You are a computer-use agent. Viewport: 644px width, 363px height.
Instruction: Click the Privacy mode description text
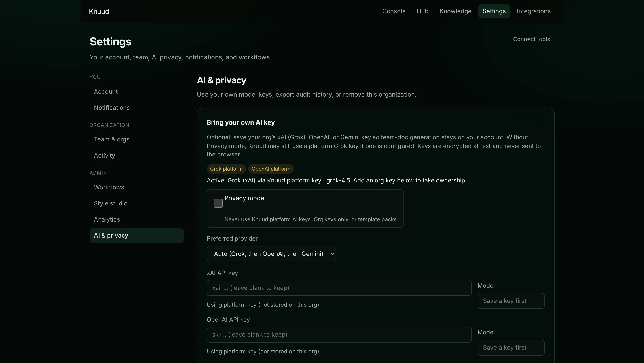click(311, 219)
